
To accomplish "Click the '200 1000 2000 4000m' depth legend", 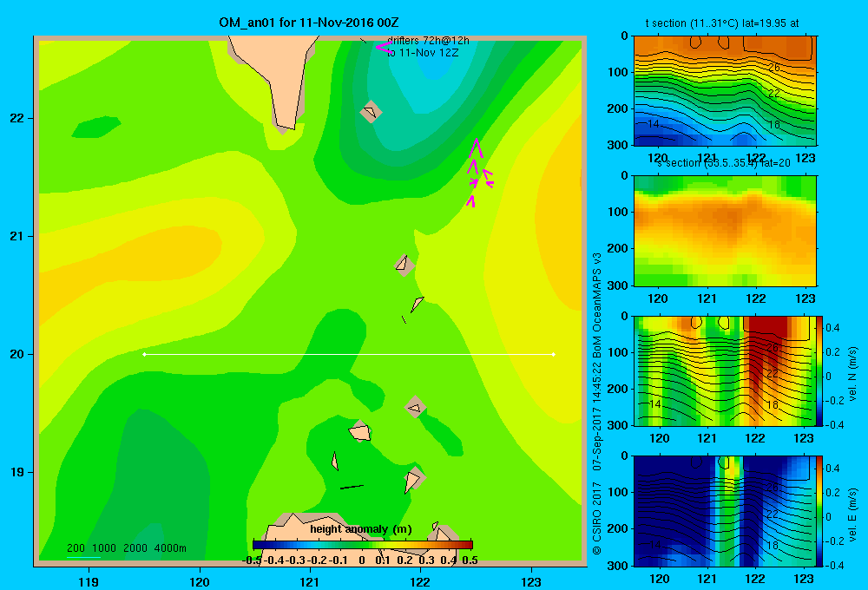I will tap(126, 548).
